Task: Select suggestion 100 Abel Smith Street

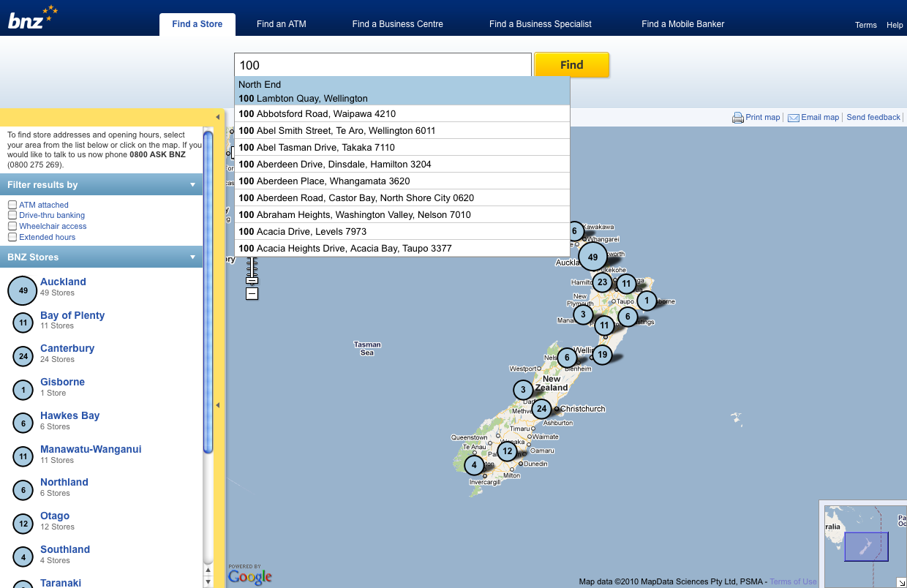Action: [402, 131]
